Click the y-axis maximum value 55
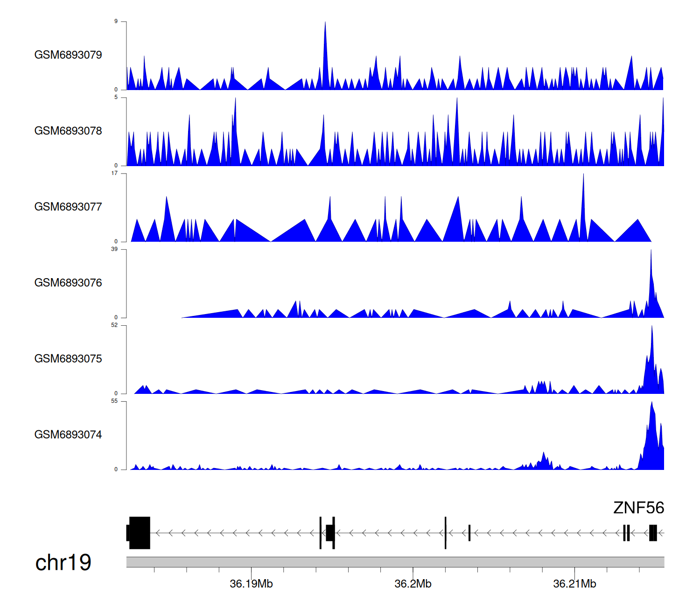 [114, 401]
